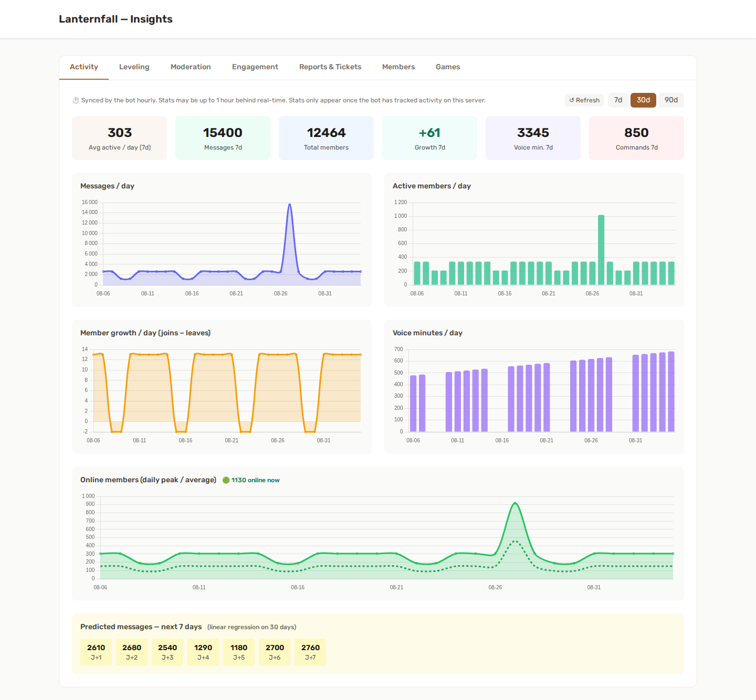Click the green online status dot

226,480
